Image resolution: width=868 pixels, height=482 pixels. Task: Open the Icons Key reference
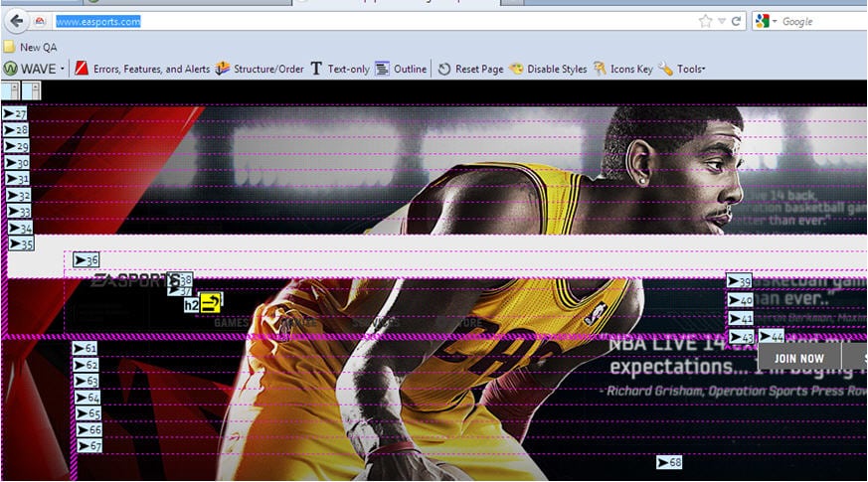[x=623, y=69]
